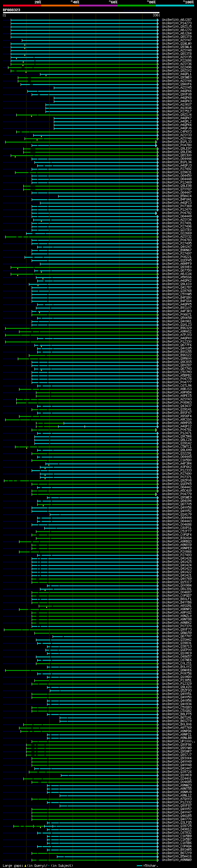Select the UniRef100_B1PL34 label
Image resolution: width=197 pixels, height=868 pixels.
[x=177, y=162]
